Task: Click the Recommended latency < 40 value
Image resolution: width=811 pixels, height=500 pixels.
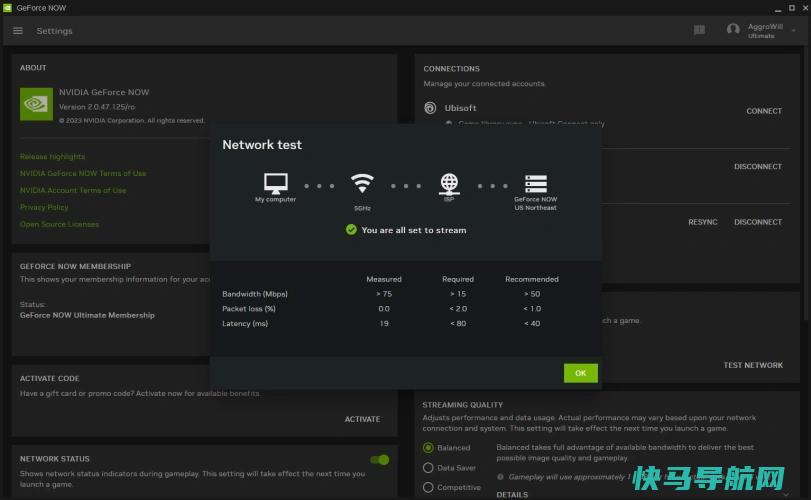Action: click(532, 323)
